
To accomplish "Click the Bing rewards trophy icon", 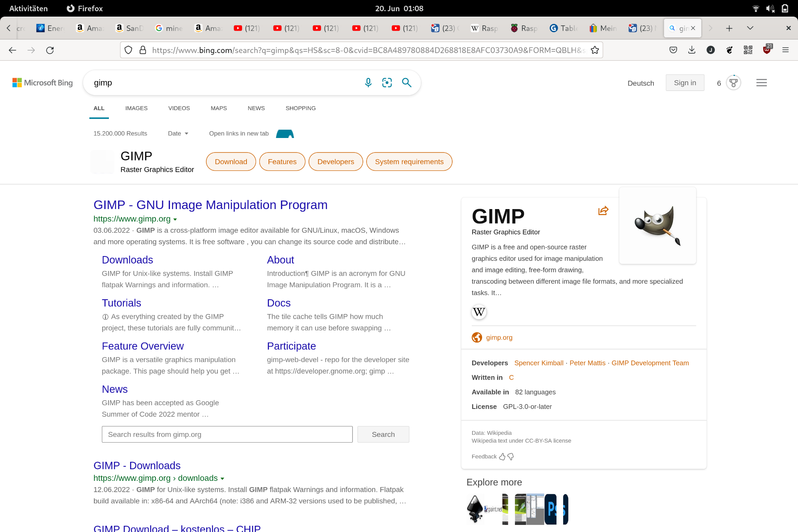I will 733,83.
